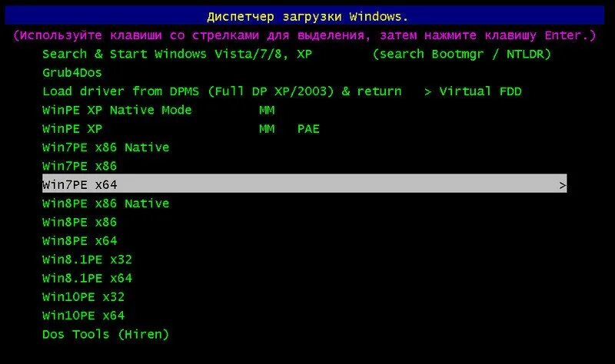Select WinPE XP MM PAE entry

point(181,129)
